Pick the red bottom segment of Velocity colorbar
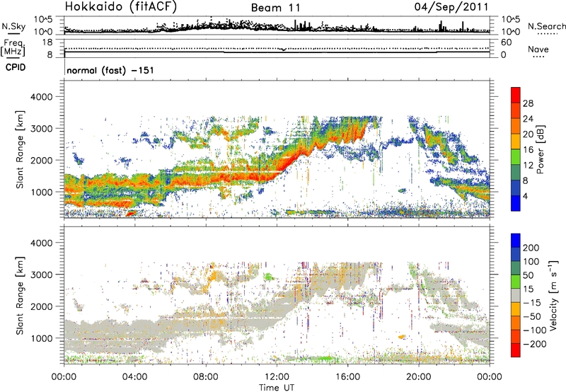 tap(516, 350)
